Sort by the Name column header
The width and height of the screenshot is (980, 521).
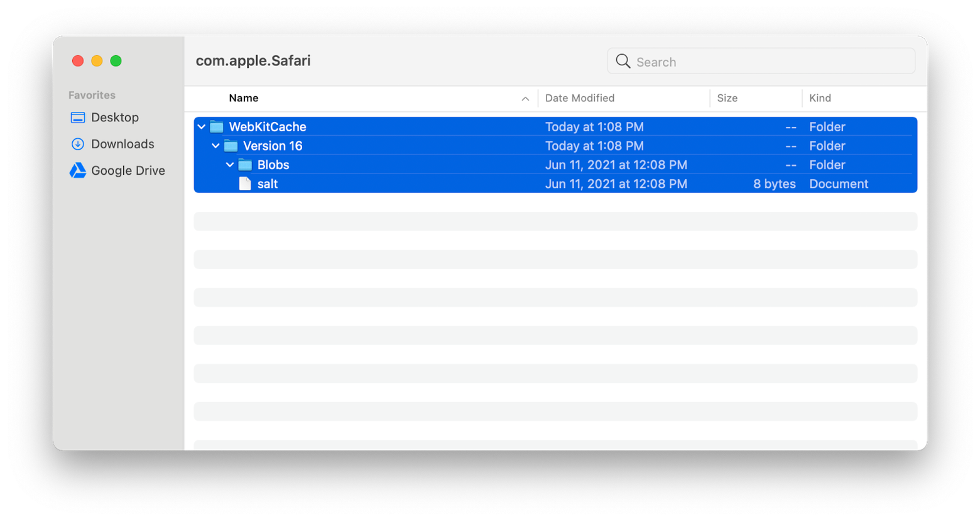point(244,98)
